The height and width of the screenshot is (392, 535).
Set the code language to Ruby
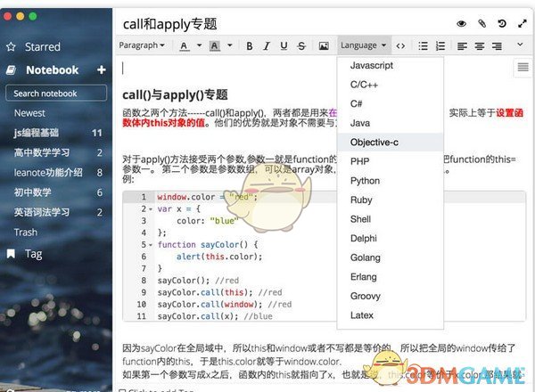tap(391, 200)
